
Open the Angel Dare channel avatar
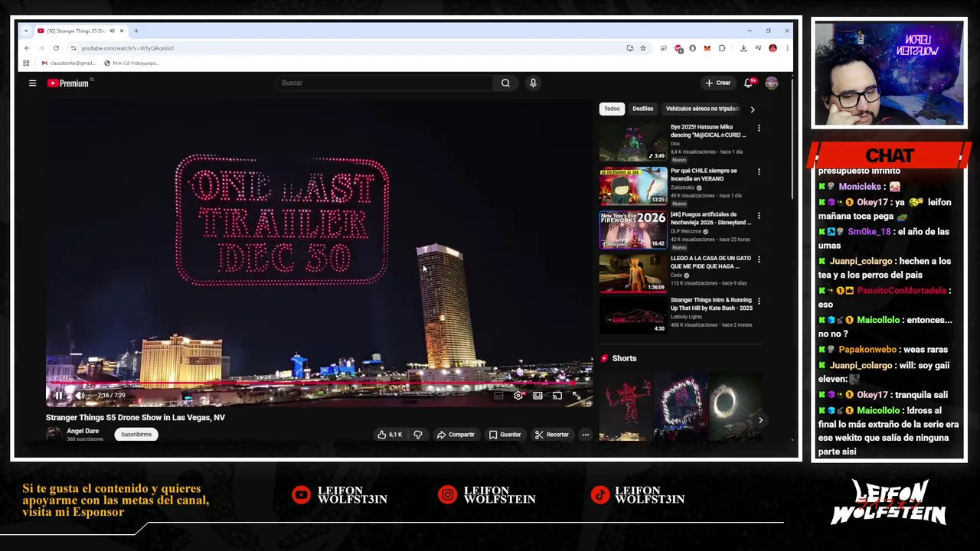(54, 434)
